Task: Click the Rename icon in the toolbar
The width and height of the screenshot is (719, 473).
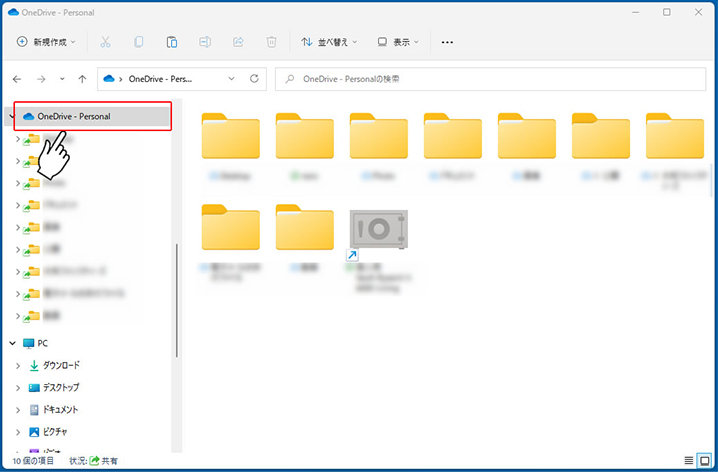Action: [x=205, y=42]
